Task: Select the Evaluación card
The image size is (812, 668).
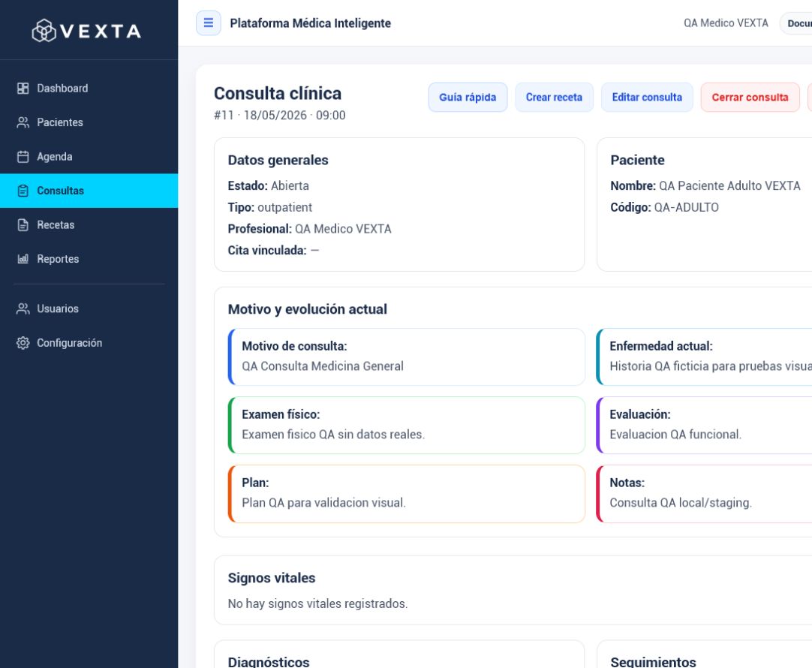Action: 704,425
